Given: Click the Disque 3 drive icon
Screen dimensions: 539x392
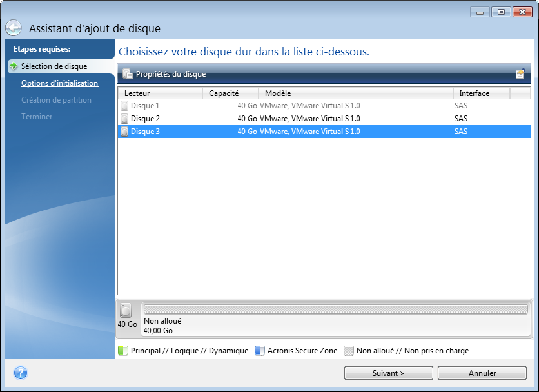Looking at the screenshot, I should [125, 132].
